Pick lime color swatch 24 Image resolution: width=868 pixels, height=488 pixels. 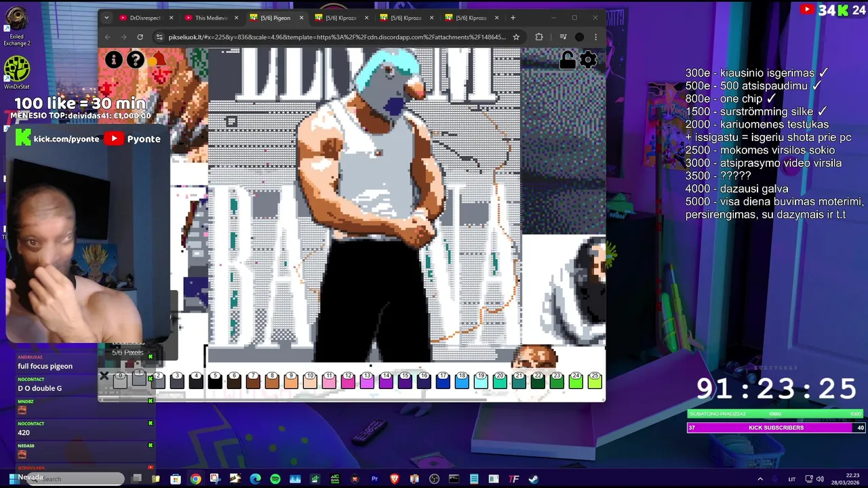(x=576, y=381)
